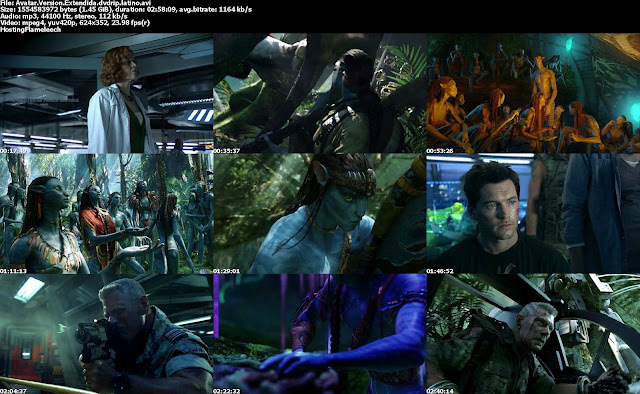Open the frame of soldier aiming a pistol
Viewport: 640px width, 394px height.
[x=106, y=334]
